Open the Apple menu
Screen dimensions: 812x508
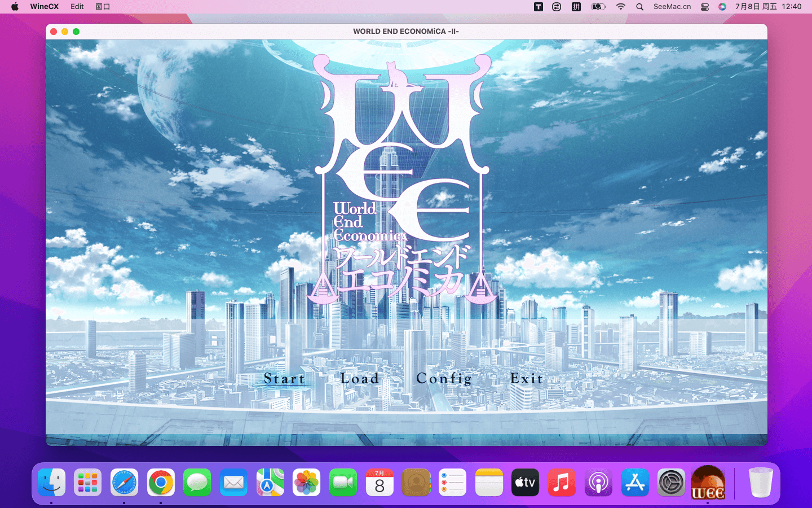(15, 7)
